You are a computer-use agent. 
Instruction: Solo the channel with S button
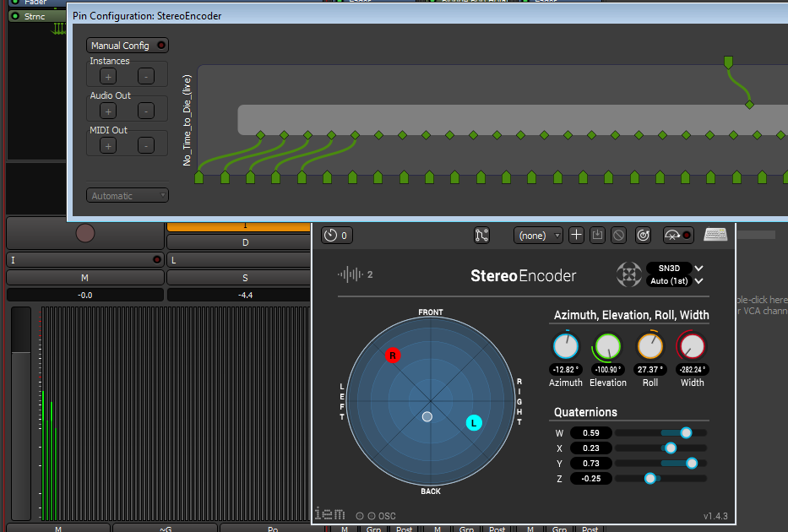tap(245, 278)
